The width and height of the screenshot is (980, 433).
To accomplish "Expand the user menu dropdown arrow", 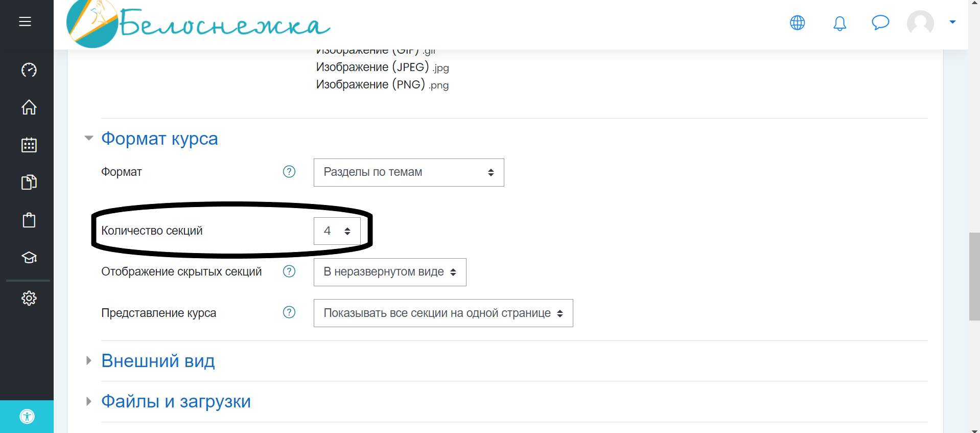I will pyautogui.click(x=952, y=22).
